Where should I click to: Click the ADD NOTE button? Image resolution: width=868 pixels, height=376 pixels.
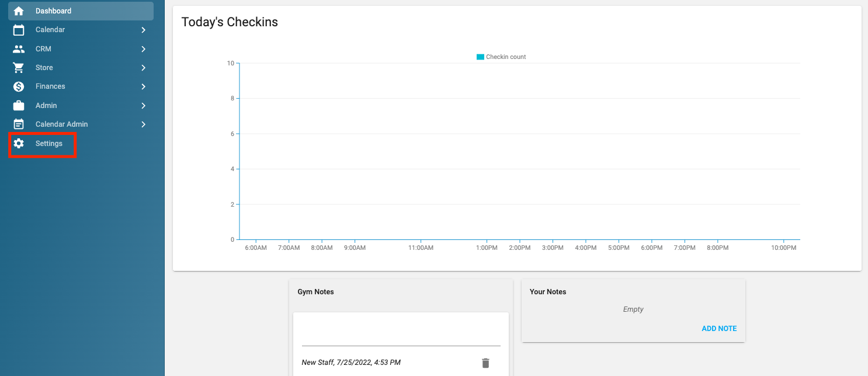[719, 329]
